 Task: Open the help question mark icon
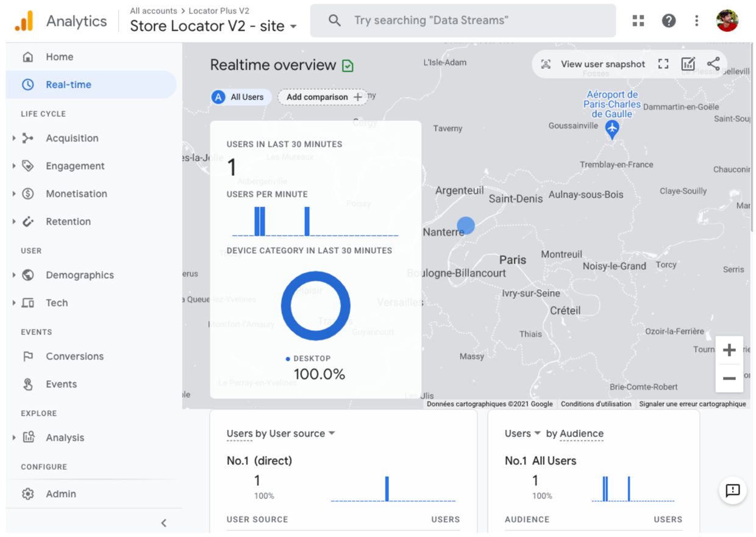pyautogui.click(x=668, y=21)
